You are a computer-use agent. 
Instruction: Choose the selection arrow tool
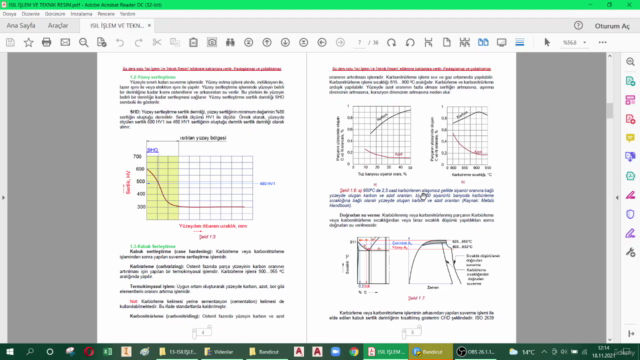pos(547,42)
